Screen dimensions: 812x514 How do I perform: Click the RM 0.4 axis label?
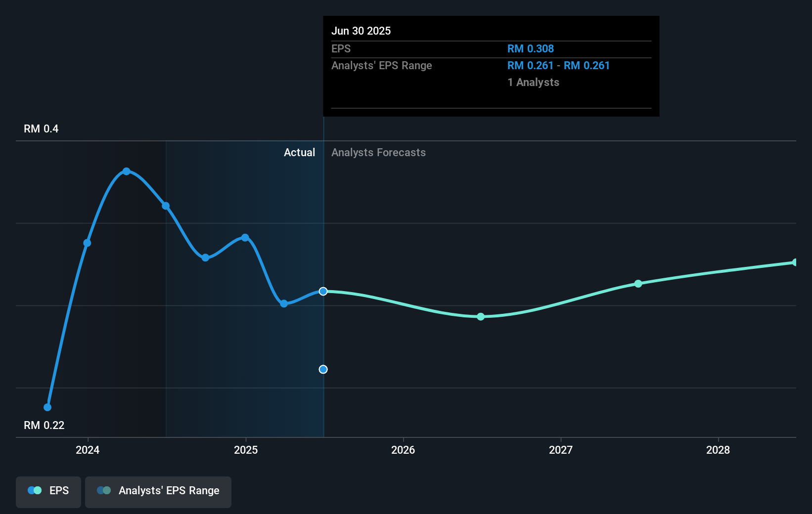pos(41,128)
